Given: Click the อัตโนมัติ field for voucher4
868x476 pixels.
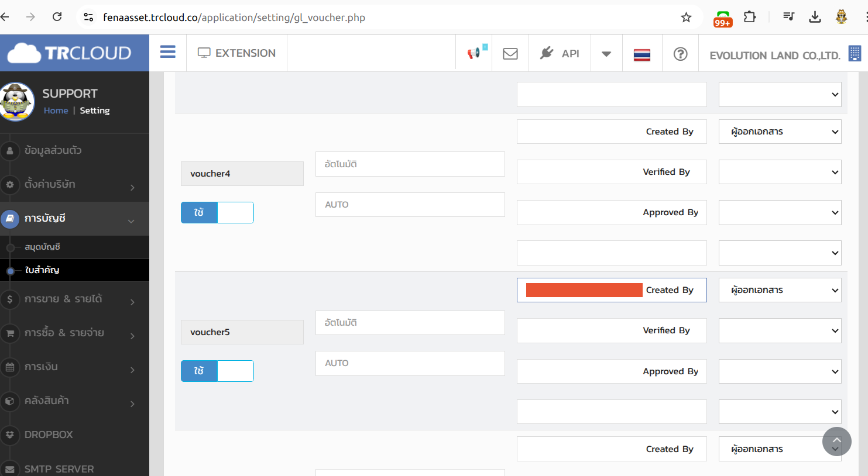Looking at the screenshot, I should pyautogui.click(x=410, y=164).
